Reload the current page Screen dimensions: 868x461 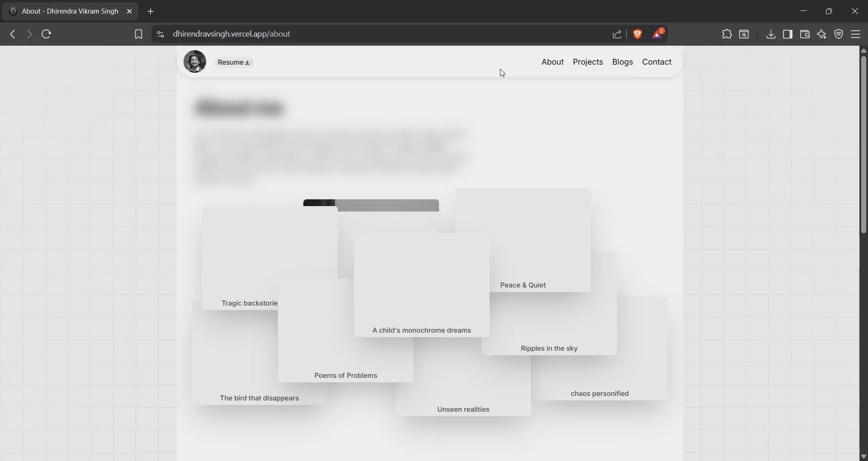point(46,34)
